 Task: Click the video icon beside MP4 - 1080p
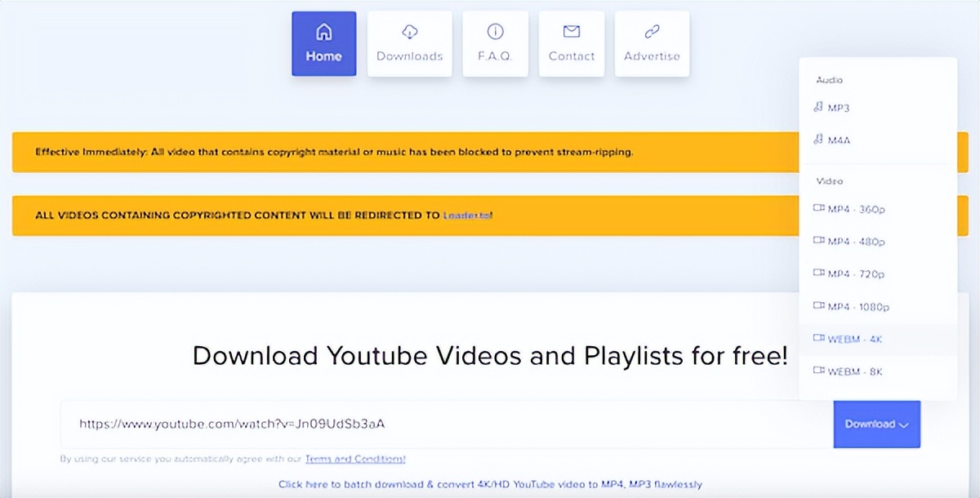[x=819, y=306]
